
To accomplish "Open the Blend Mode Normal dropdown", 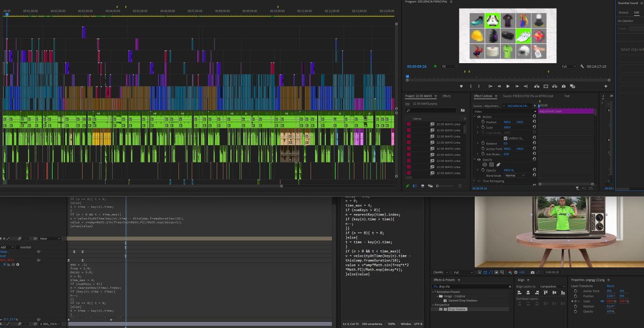I will click(x=515, y=175).
